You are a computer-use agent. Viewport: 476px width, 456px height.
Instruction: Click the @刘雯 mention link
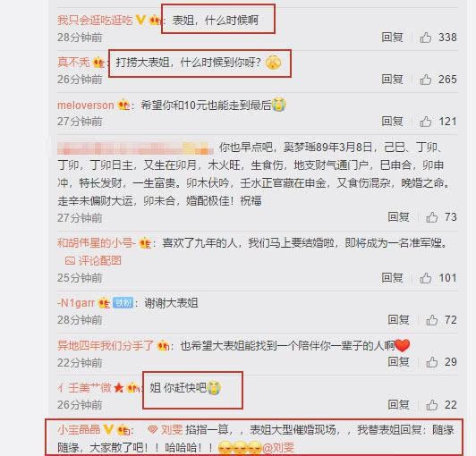(278, 448)
